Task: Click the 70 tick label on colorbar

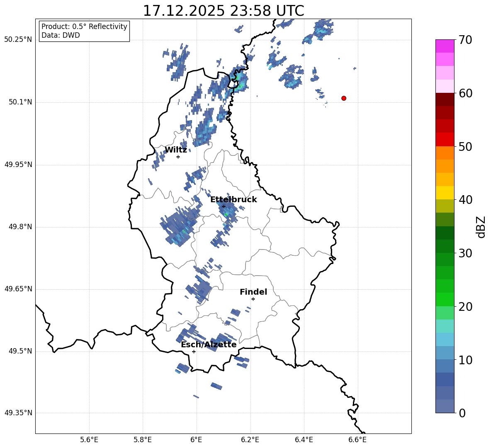Action: coord(465,40)
